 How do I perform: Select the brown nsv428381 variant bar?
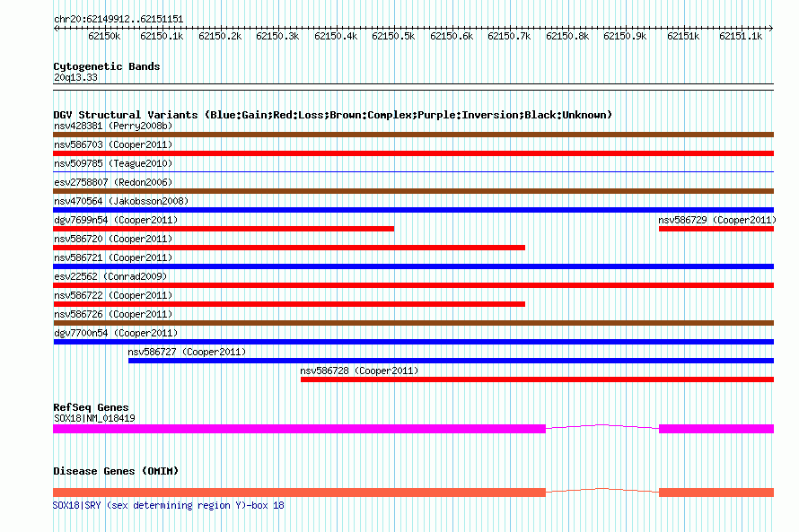coord(413,135)
